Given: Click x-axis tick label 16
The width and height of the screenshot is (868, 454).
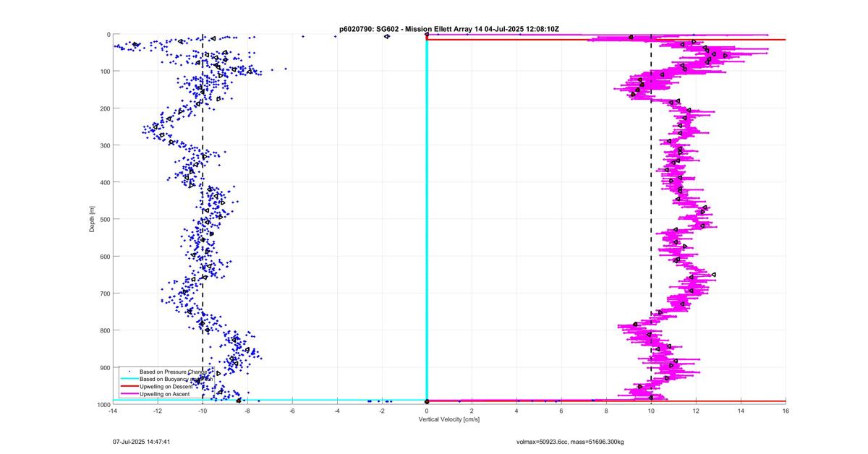Looking at the screenshot, I should 786,411.
